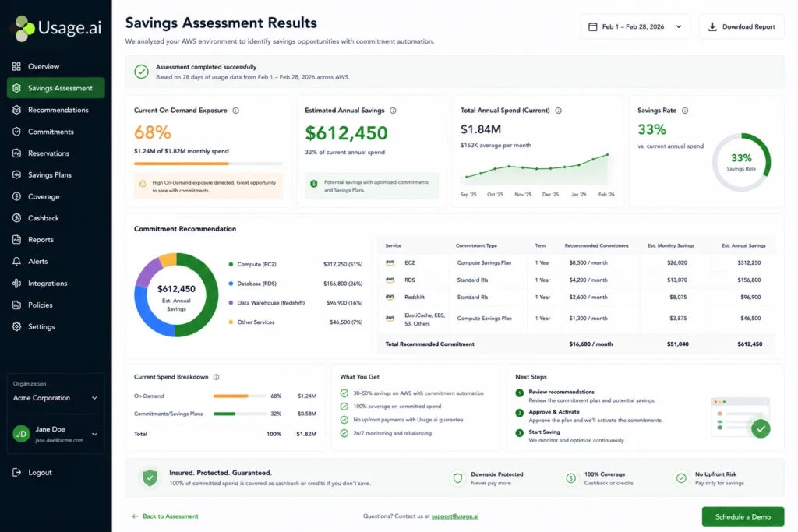Click info icon beside Total Annual Spend
Viewport: 798px width, 532px height.
(x=558, y=111)
